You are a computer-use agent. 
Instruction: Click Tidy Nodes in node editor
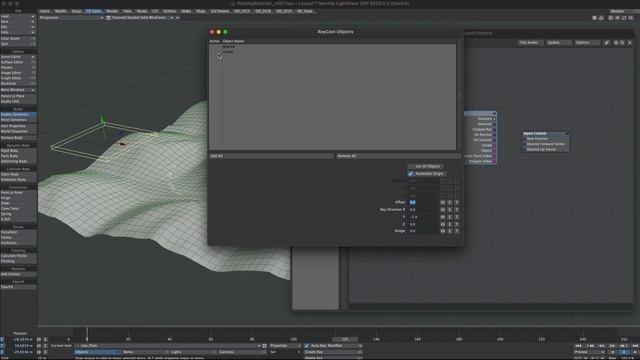(x=531, y=43)
